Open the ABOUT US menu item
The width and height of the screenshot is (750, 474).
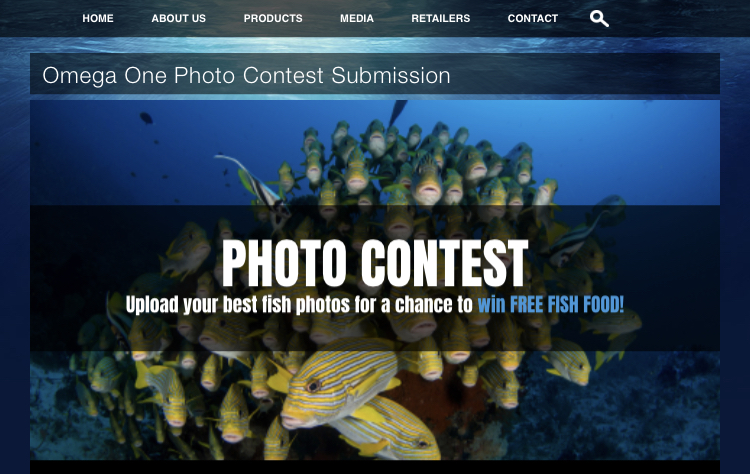(x=178, y=19)
